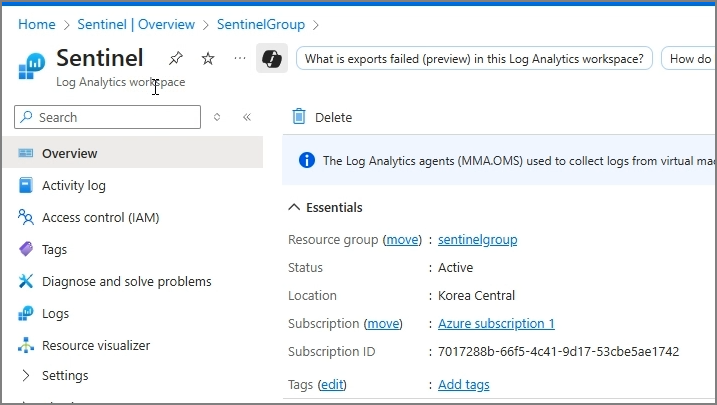Click the Diagnose wrench icon
The width and height of the screenshot is (717, 405).
click(x=26, y=281)
